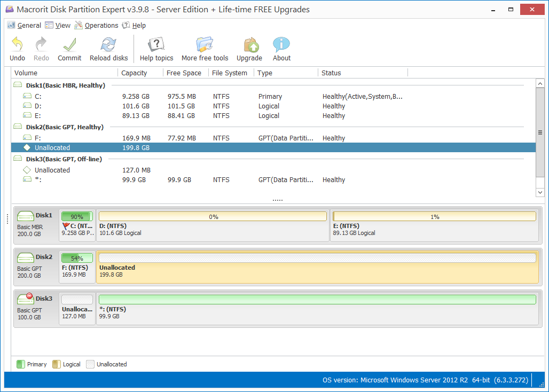Click D: free space 101.5 GB cell
The height and width of the screenshot is (392, 549).
tap(181, 106)
